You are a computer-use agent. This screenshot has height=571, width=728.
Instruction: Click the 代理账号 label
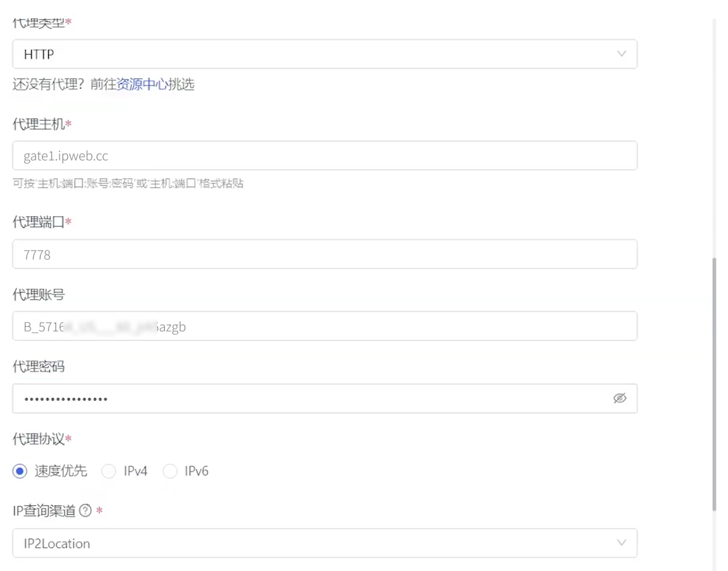(39, 295)
